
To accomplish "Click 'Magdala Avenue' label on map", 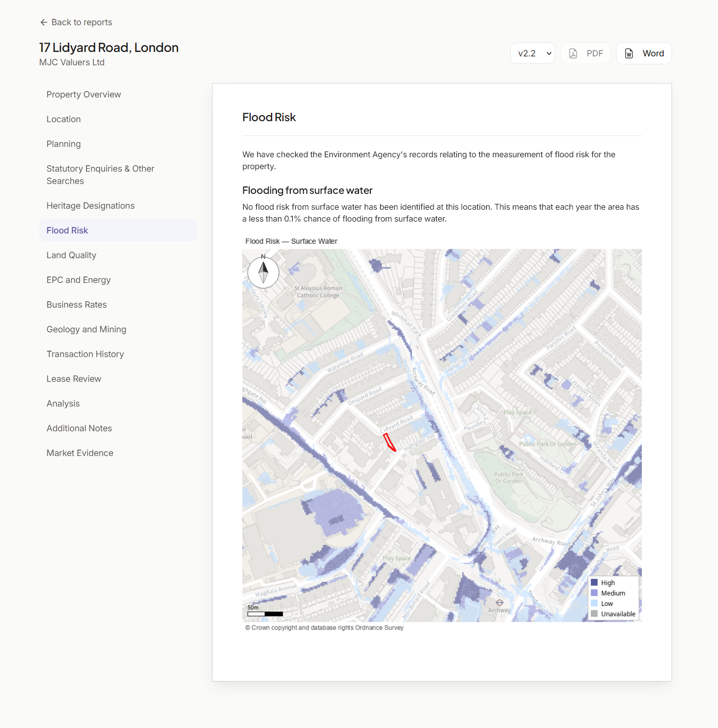I will click(x=276, y=591).
